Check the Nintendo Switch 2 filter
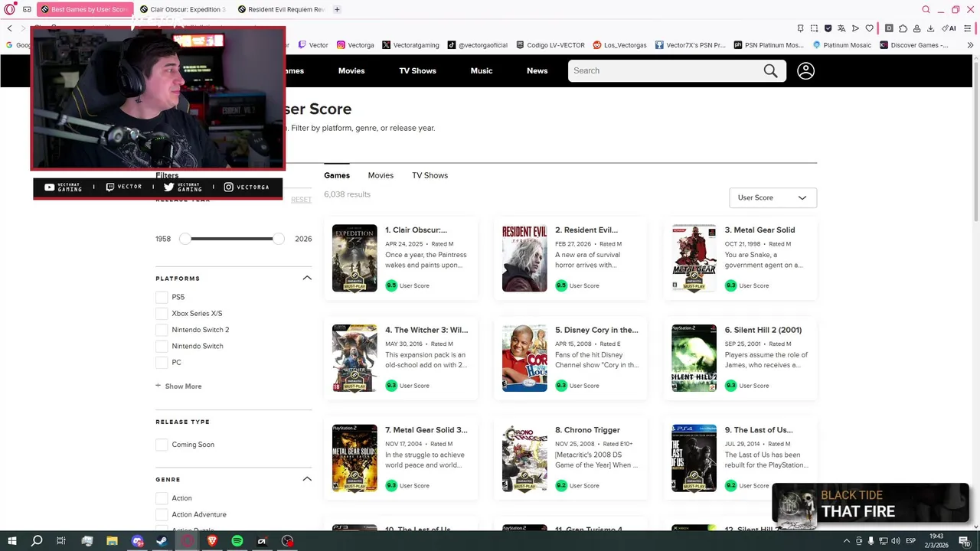 162,330
